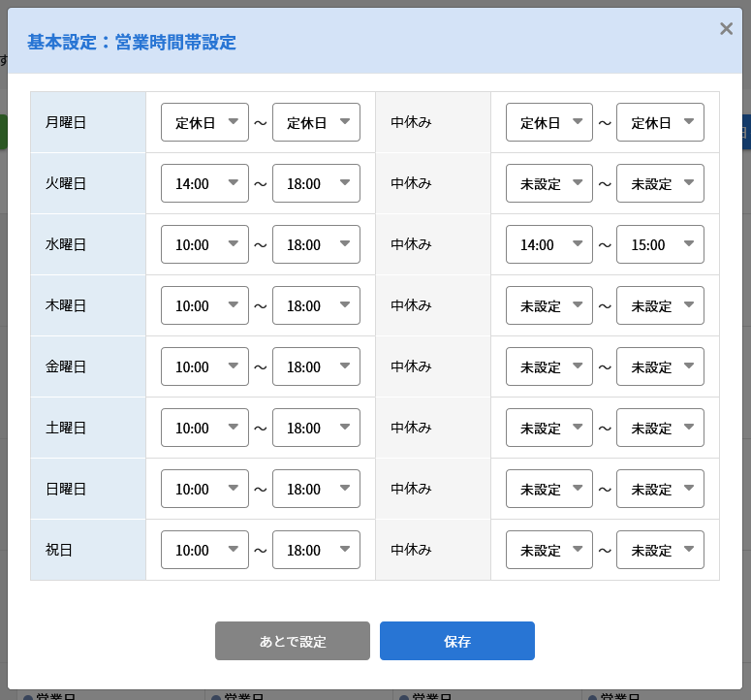The width and height of the screenshot is (751, 700).
Task: Open Saturday closing time 18:00 dropdown
Action: [x=316, y=428]
